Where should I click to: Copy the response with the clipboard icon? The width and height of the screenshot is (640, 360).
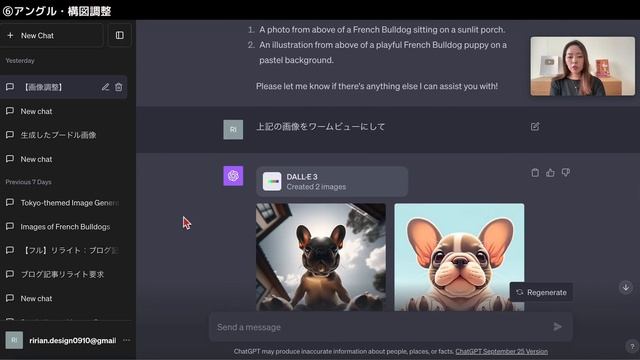[535, 173]
